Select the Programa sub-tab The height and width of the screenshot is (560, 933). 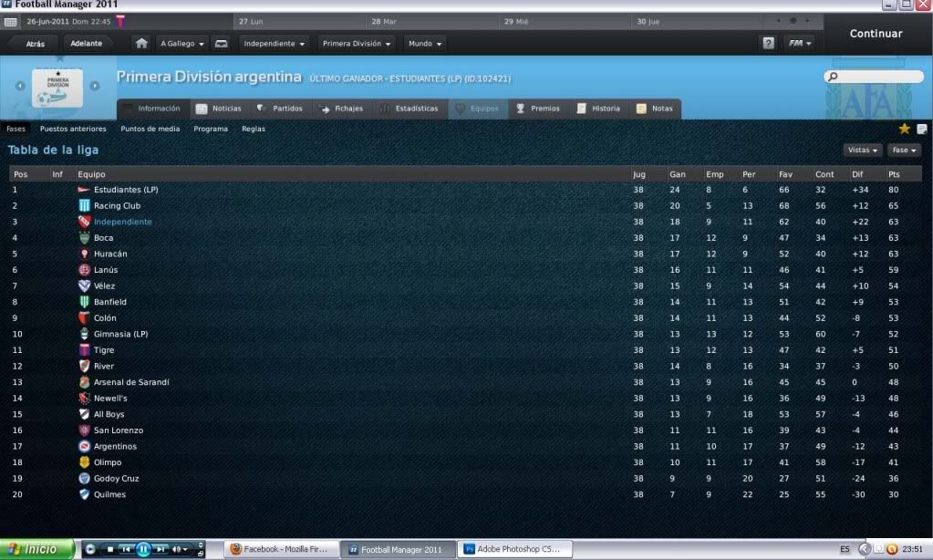point(211,130)
